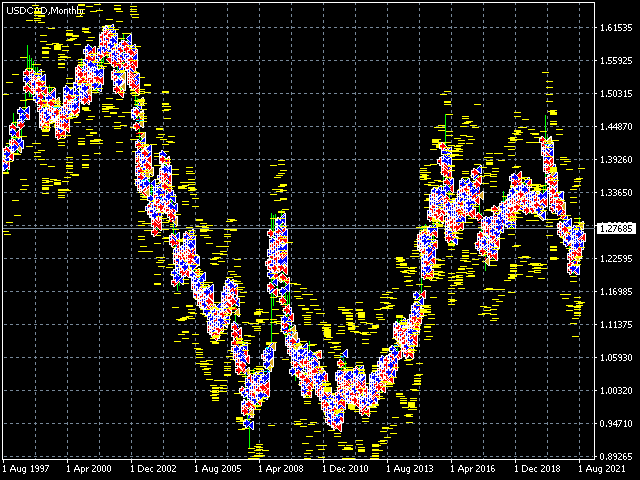Click the 1 Aug 2005 date label

pos(218,469)
